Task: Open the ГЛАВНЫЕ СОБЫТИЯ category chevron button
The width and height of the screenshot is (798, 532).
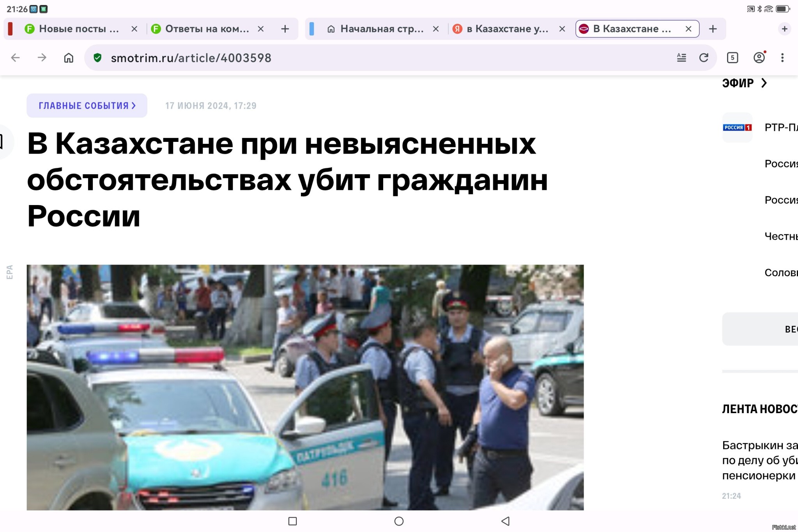Action: [87, 106]
